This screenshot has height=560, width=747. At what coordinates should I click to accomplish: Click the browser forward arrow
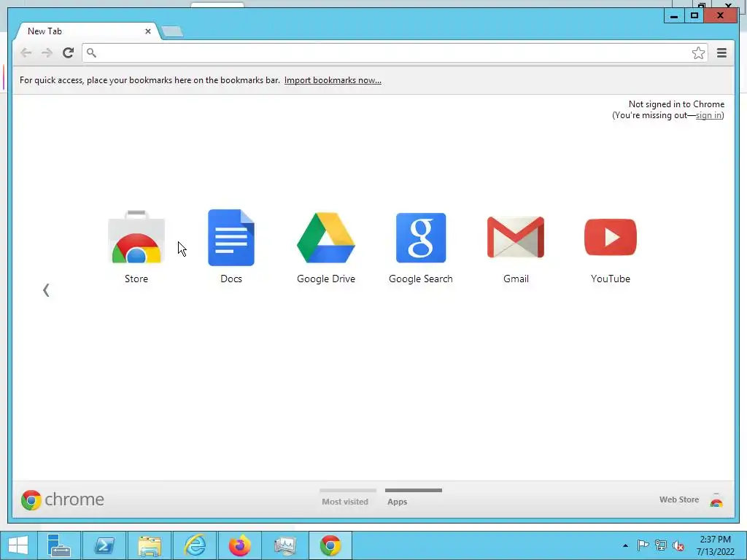coord(47,52)
